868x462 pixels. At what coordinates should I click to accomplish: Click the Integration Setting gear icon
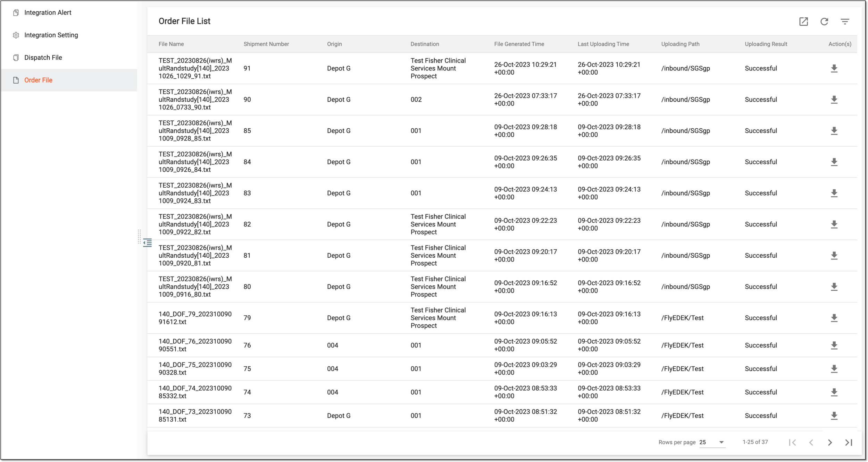(x=16, y=35)
